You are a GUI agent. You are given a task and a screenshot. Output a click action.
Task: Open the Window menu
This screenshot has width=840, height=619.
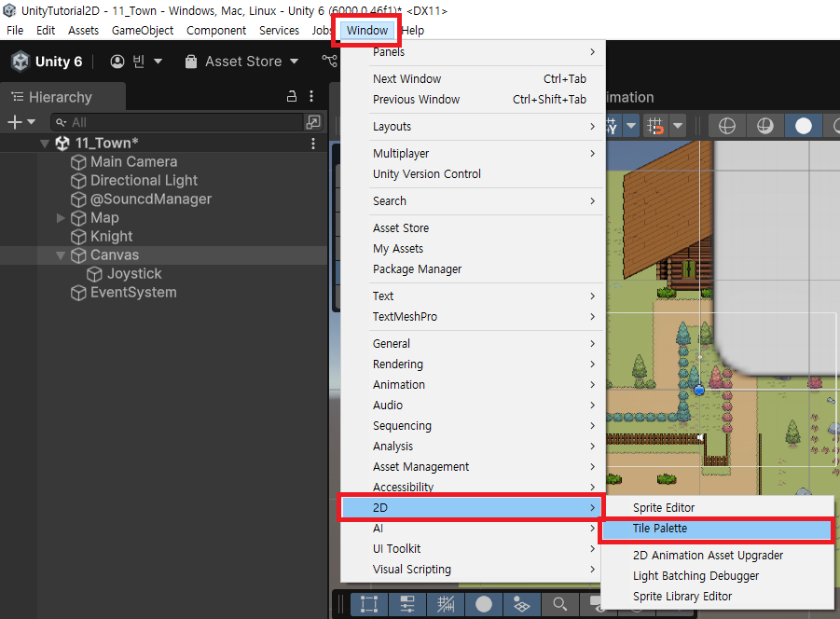pos(367,31)
